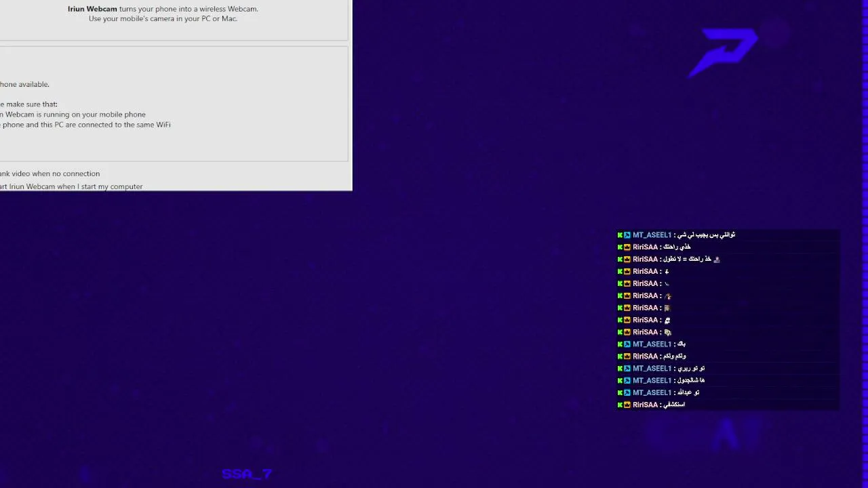Click "Use your mobile's camera in your PC or Mac."

click(163, 18)
